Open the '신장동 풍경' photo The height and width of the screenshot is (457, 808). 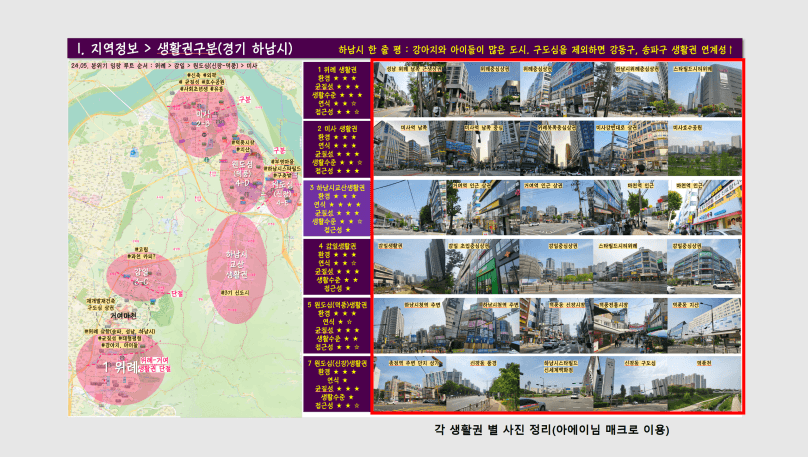point(483,384)
